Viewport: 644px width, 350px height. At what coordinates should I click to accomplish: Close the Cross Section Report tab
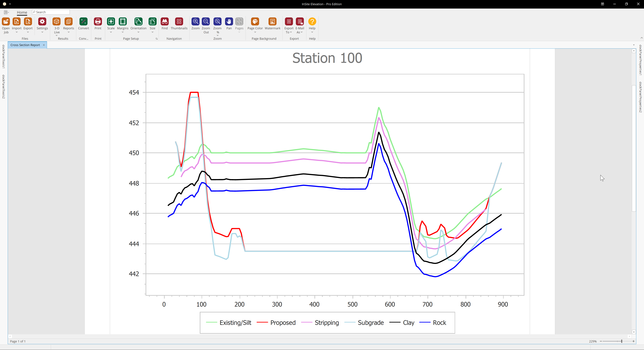click(44, 45)
